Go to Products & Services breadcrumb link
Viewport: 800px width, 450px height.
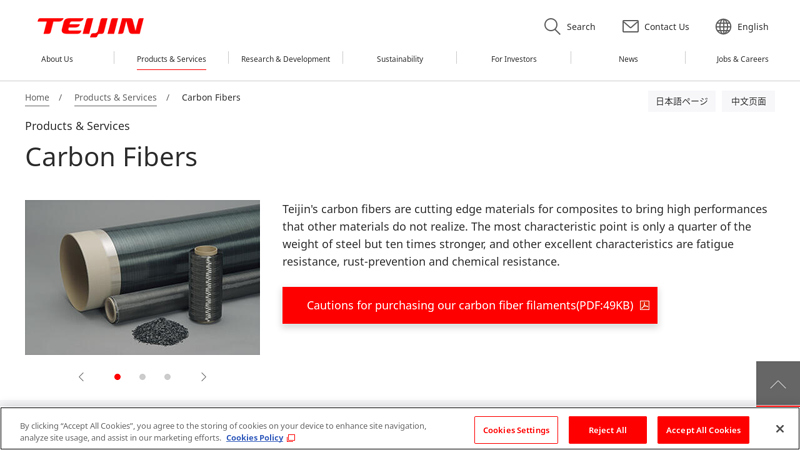[115, 97]
